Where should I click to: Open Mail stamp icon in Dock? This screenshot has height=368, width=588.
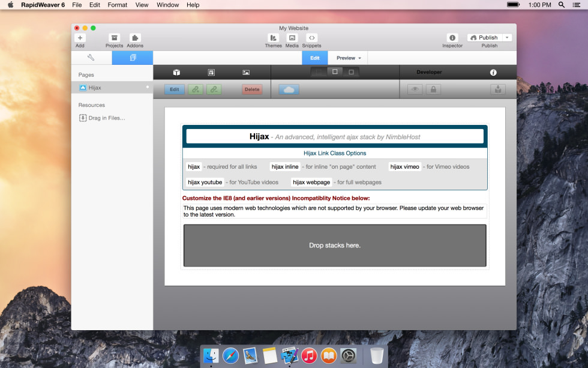coord(250,355)
